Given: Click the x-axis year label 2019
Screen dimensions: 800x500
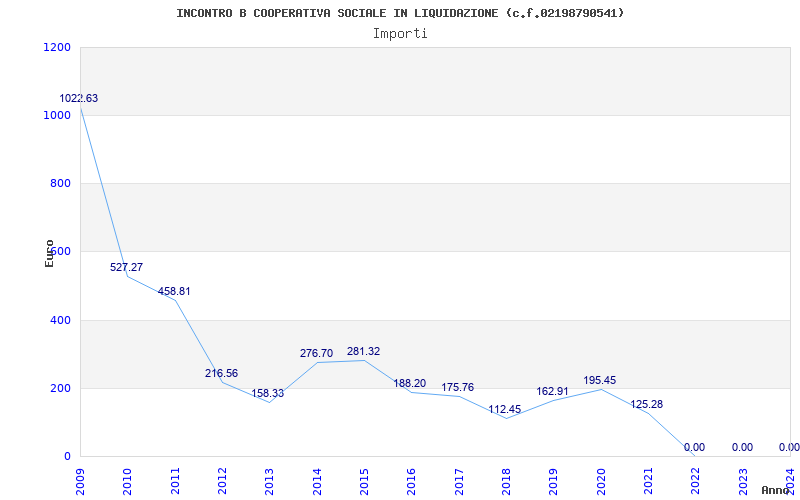Looking at the screenshot, I should point(554,481).
